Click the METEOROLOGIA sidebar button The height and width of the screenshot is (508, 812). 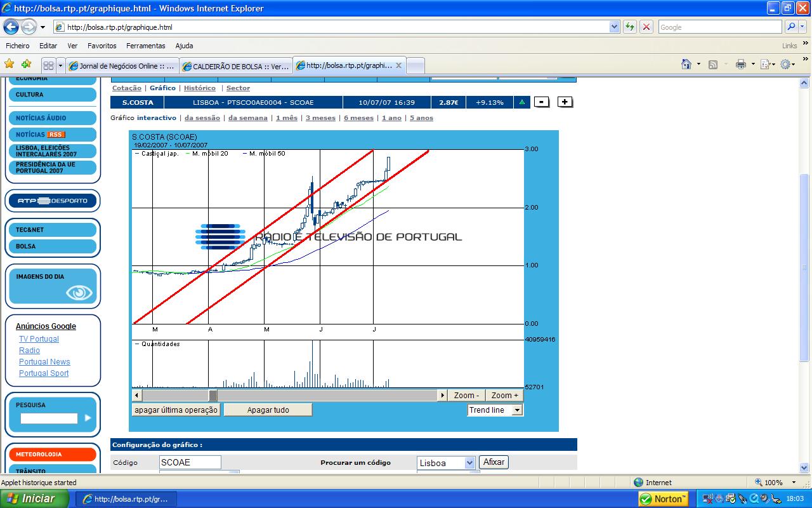click(53, 455)
